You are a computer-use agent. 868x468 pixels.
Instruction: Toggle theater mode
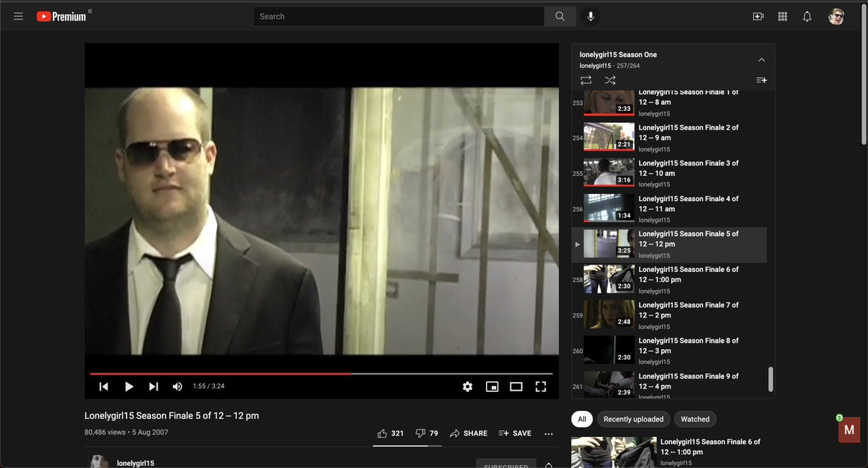(x=516, y=386)
